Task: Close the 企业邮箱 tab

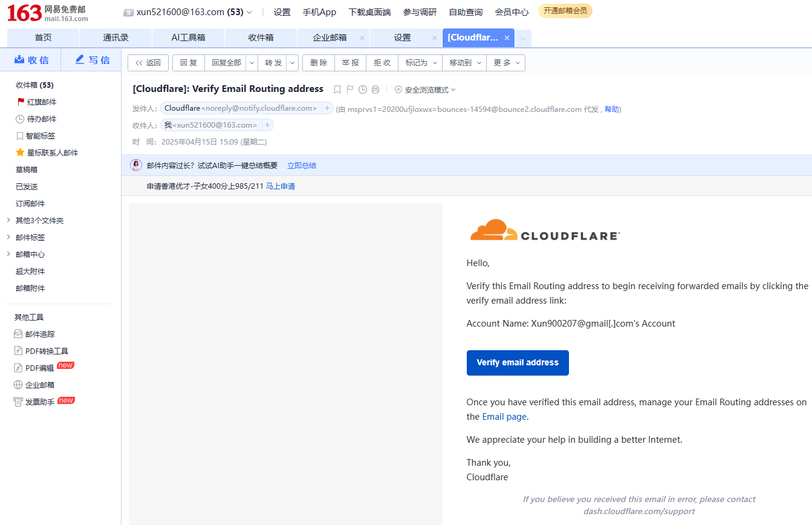Action: [x=362, y=37]
